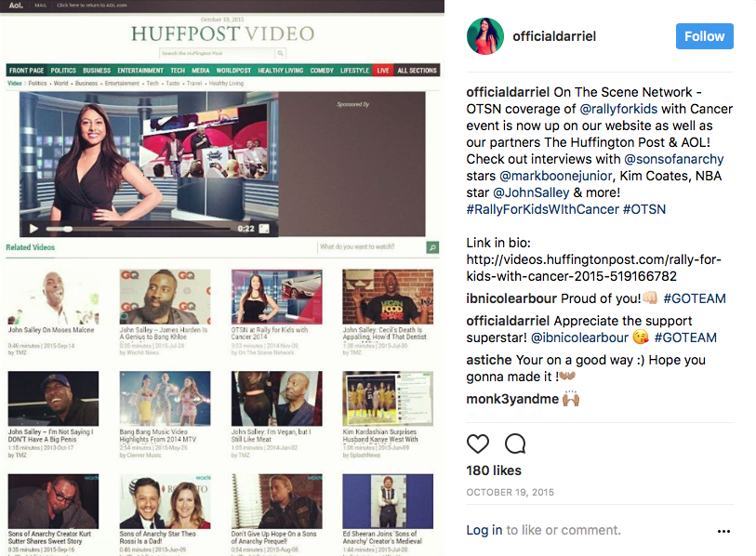The image size is (756, 556).
Task: Click the Search the Huffington Post field
Action: click(x=218, y=53)
